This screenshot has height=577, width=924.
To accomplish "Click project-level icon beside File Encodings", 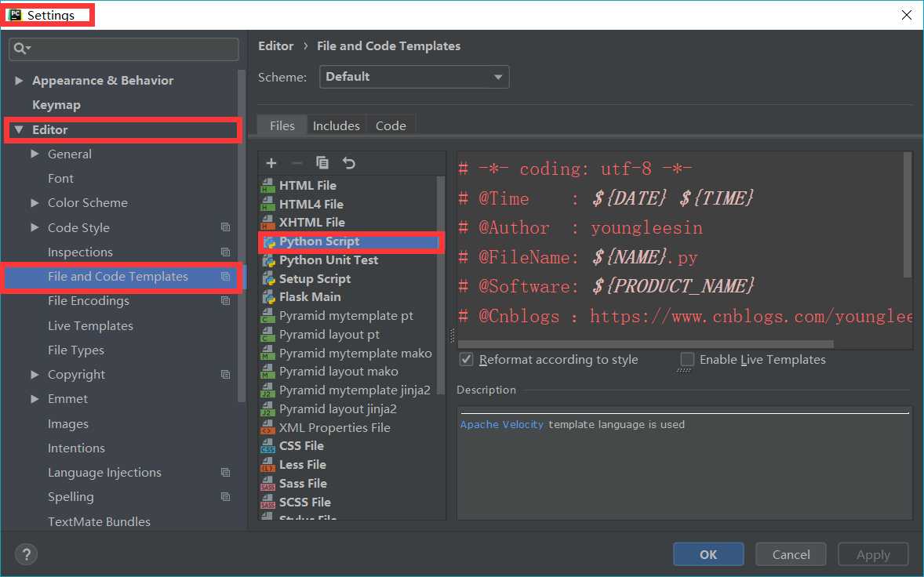I will click(x=225, y=301).
